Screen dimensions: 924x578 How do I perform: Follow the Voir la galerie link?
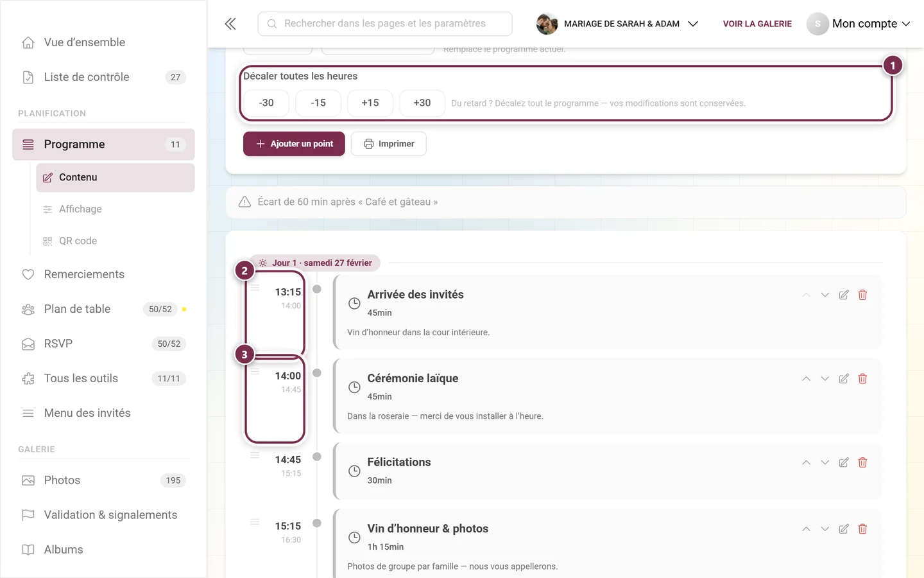[x=757, y=24]
